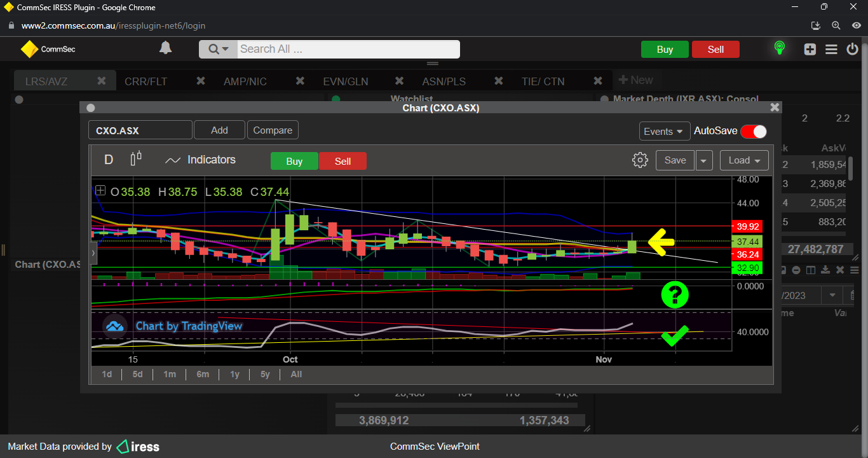
Task: Open the search category dropdown
Action: pyautogui.click(x=218, y=49)
